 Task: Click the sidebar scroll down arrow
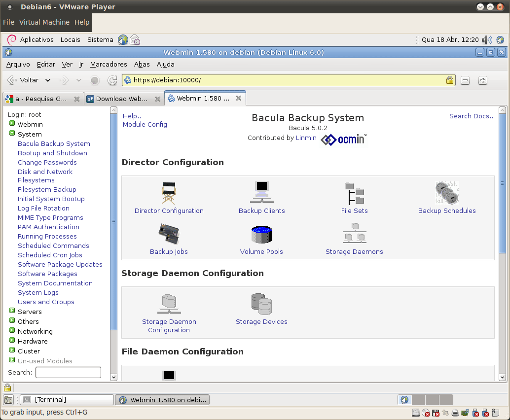pos(113,378)
